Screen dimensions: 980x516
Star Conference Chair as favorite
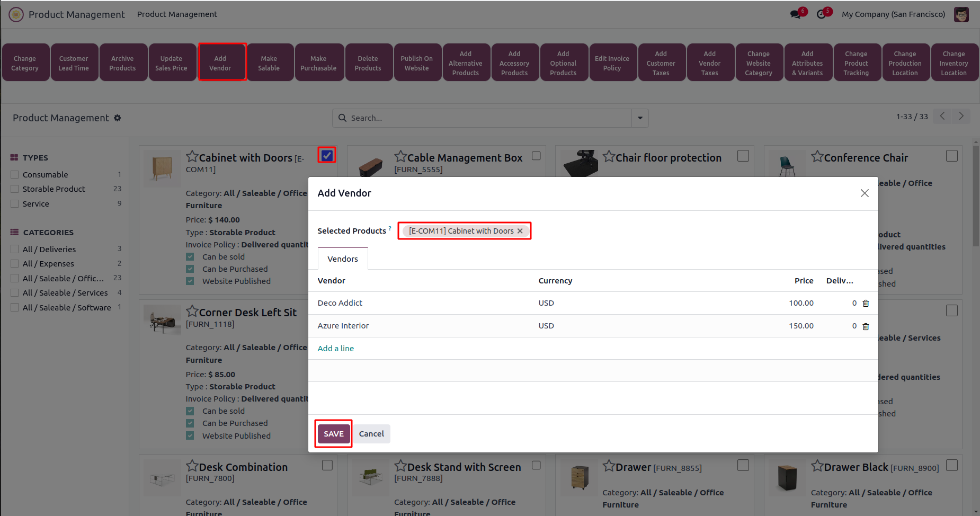tap(817, 157)
